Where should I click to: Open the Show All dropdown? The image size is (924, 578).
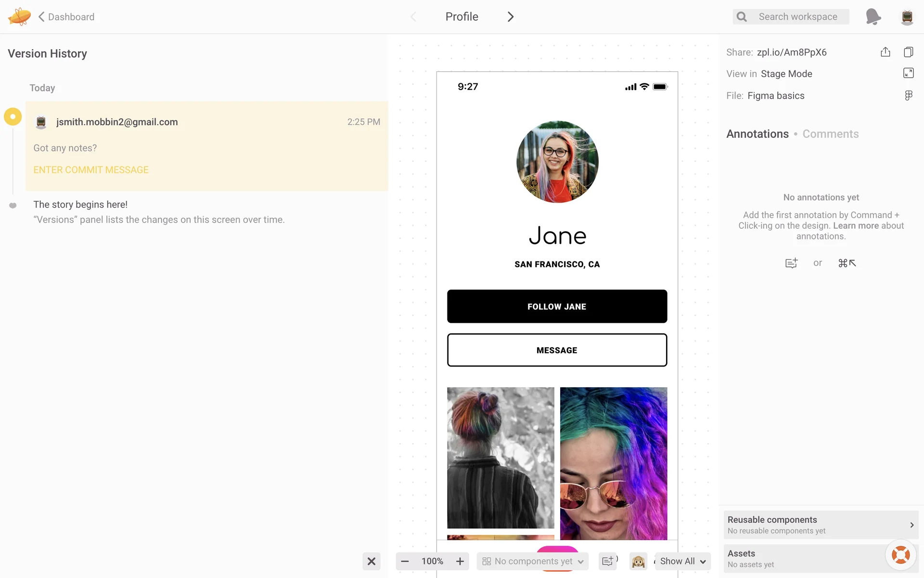click(682, 561)
